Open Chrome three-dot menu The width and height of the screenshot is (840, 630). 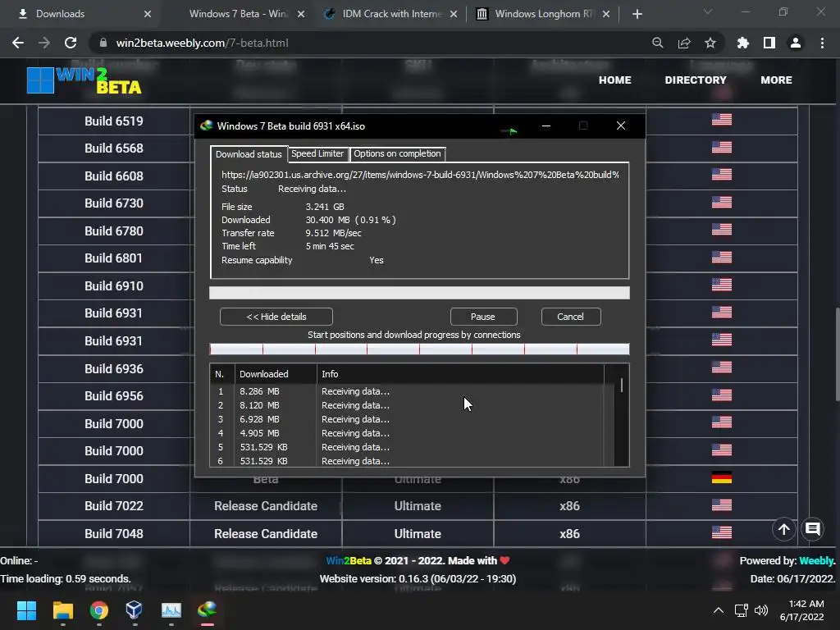(x=822, y=43)
